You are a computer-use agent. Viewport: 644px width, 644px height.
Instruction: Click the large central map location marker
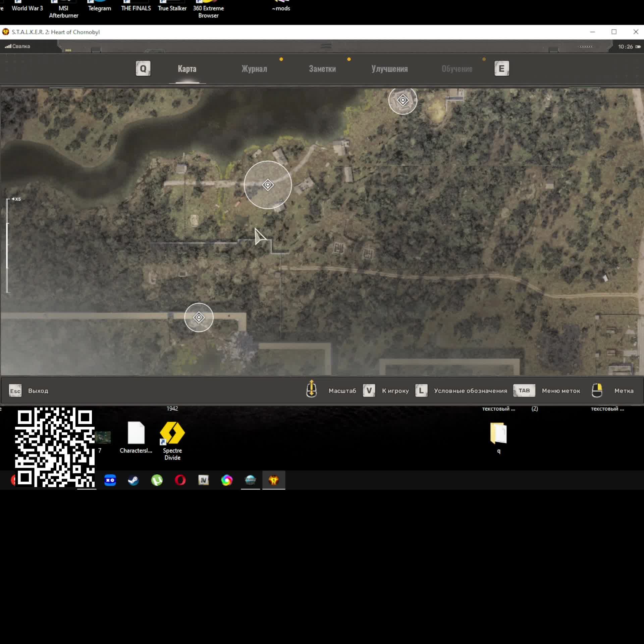pyautogui.click(x=268, y=185)
